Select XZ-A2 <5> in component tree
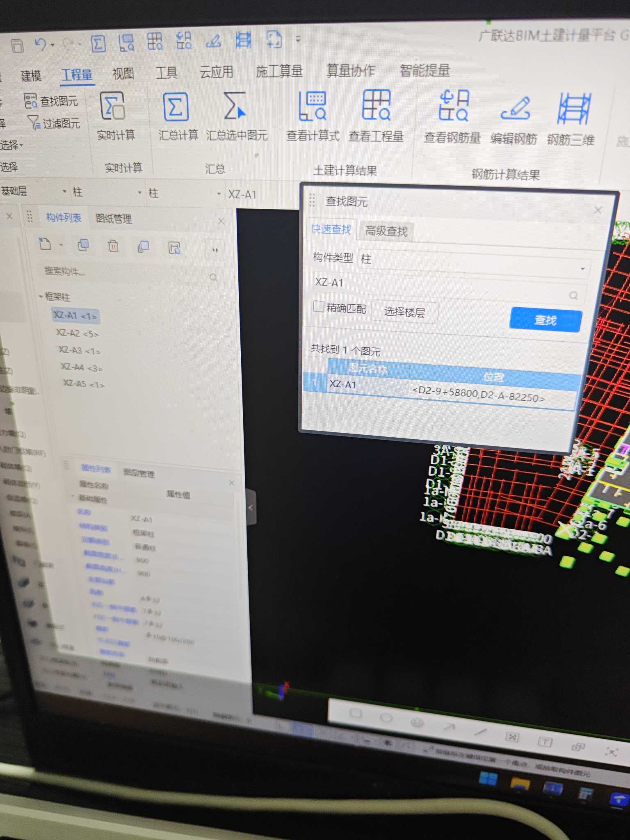The image size is (630, 840). pyautogui.click(x=78, y=333)
